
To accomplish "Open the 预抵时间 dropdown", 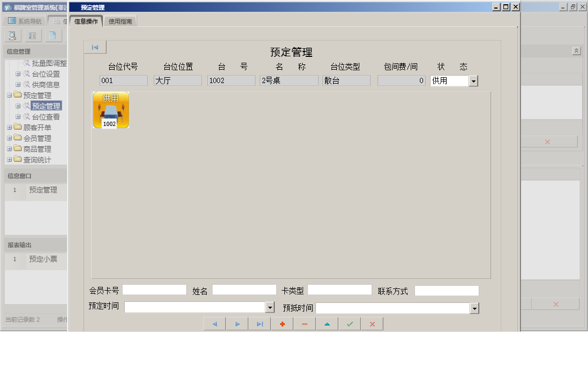I will tap(473, 307).
